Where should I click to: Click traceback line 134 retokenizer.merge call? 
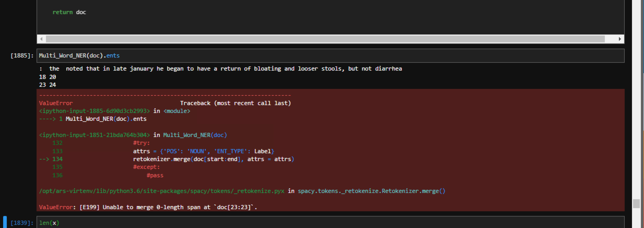tap(214, 159)
